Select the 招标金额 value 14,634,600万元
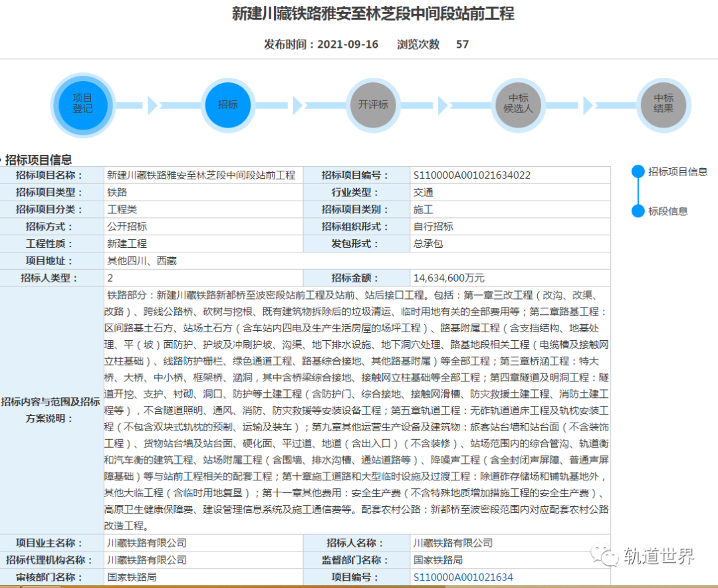Viewport: 718px width, 588px height. click(x=449, y=278)
